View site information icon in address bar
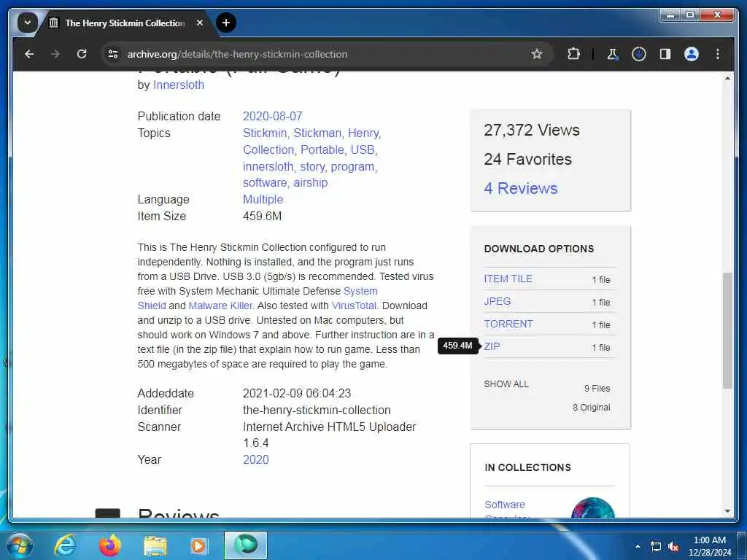747x560 pixels. pos(113,54)
